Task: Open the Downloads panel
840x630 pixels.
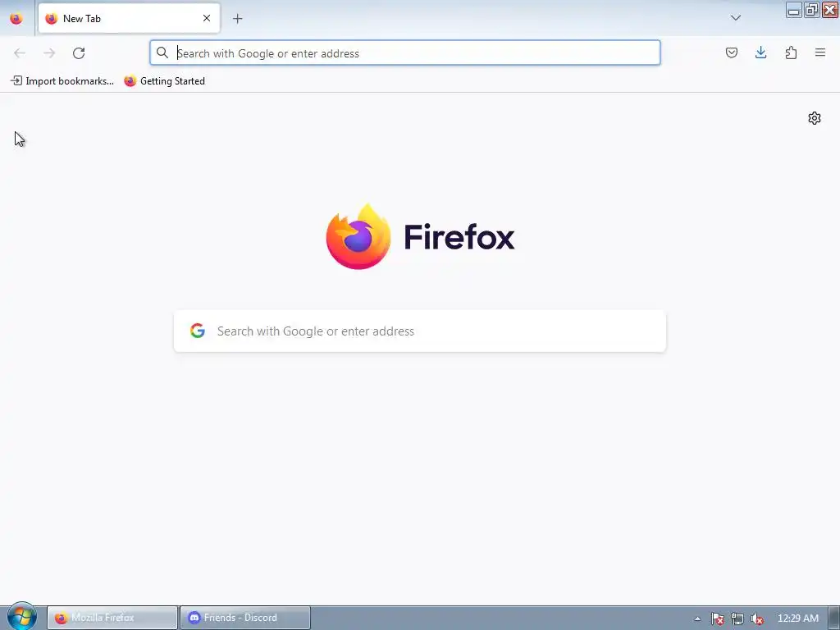Action: point(760,52)
